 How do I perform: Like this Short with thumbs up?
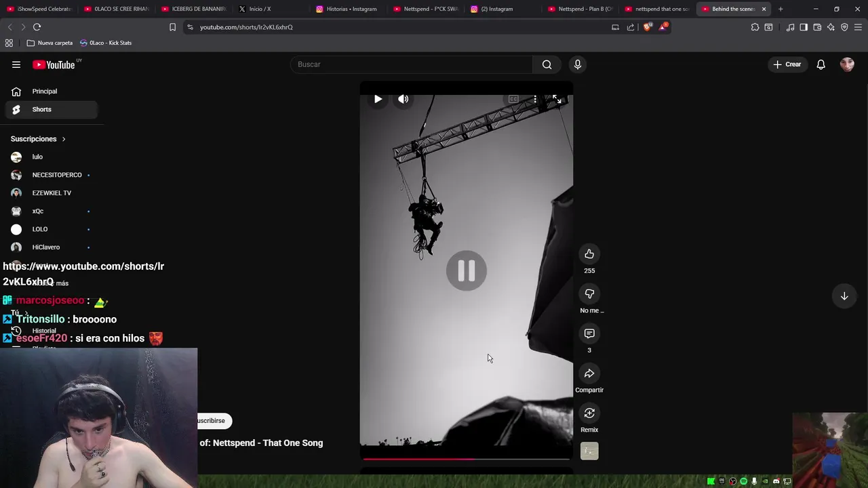pos(589,254)
